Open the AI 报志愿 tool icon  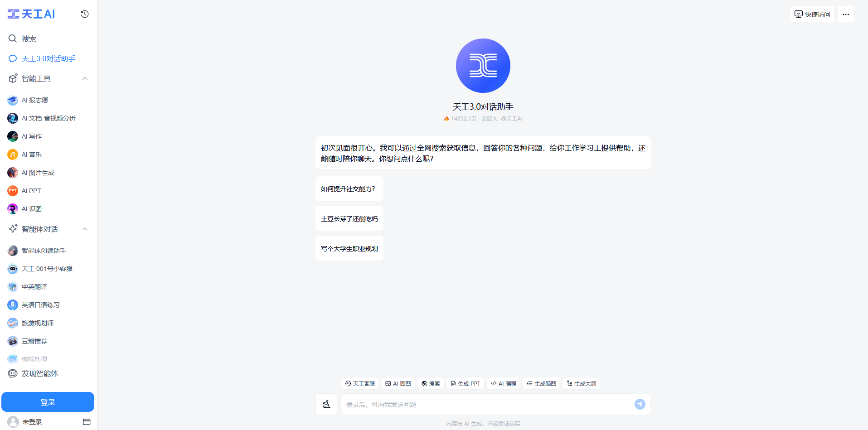[13, 100]
